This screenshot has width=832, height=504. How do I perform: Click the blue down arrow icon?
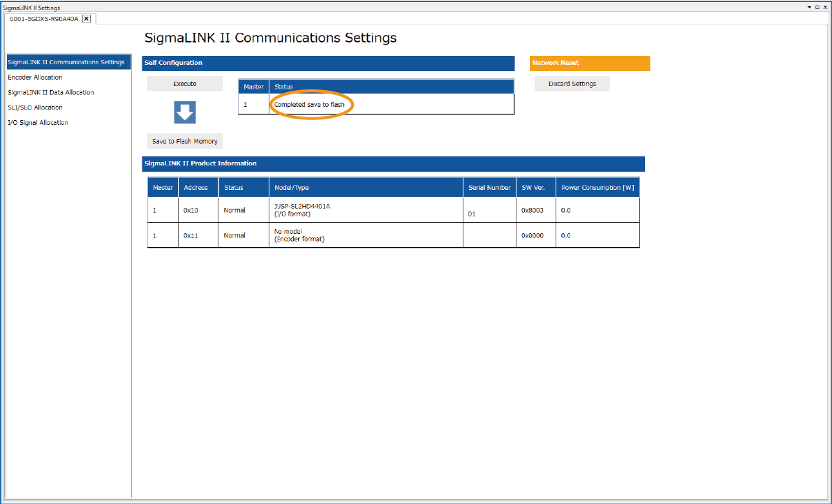pos(185,112)
